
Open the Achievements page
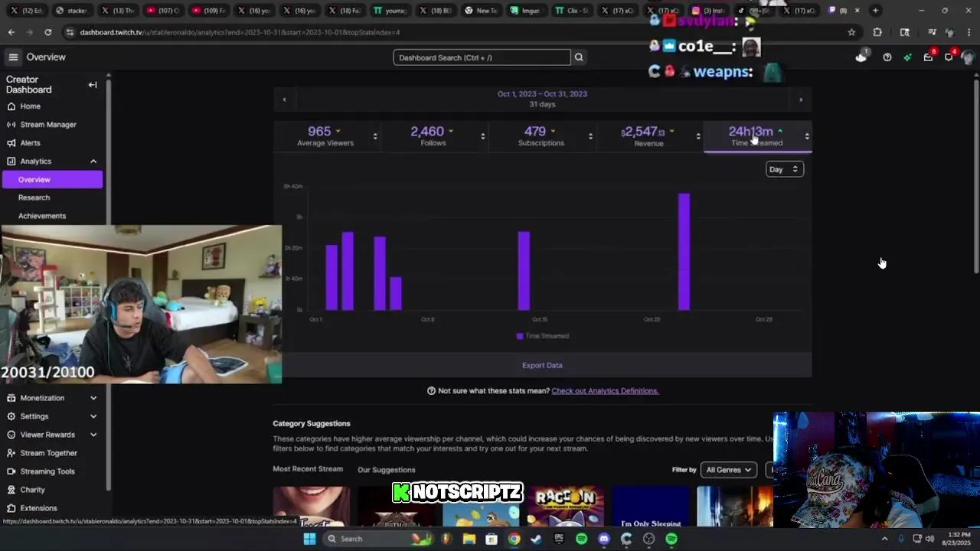tap(42, 216)
